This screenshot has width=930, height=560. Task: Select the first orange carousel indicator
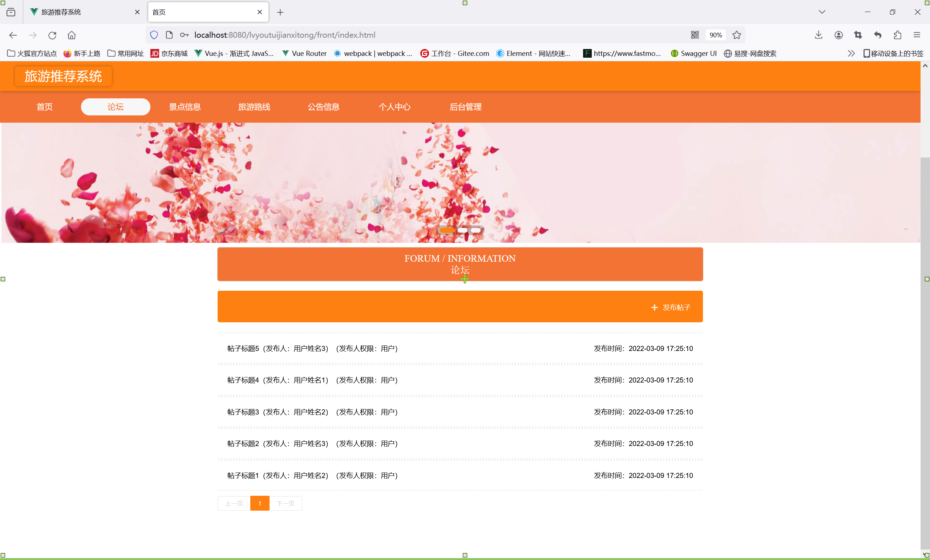pos(447,230)
